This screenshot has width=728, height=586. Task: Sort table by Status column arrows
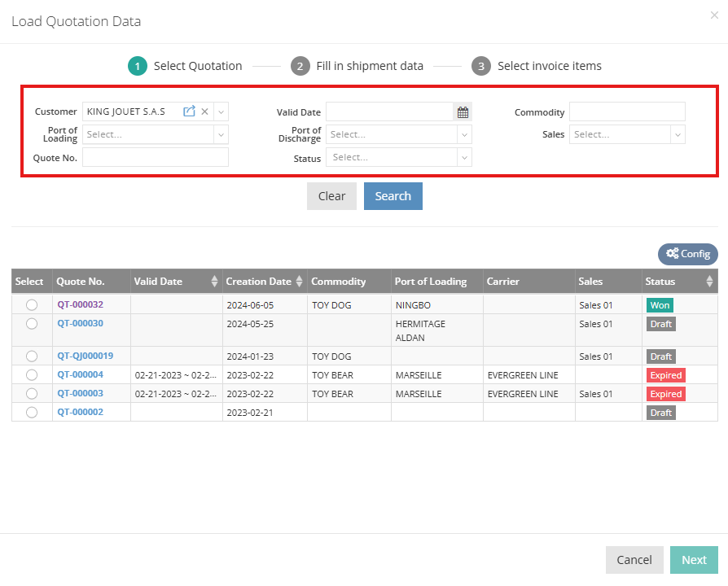[709, 282]
